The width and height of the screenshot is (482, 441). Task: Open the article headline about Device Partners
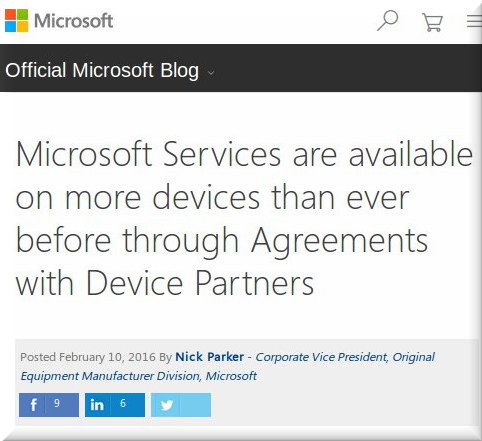point(244,218)
